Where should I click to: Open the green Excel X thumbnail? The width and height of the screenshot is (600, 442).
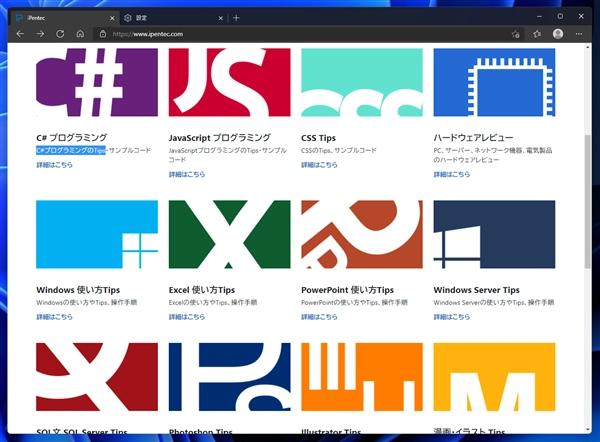click(230, 234)
